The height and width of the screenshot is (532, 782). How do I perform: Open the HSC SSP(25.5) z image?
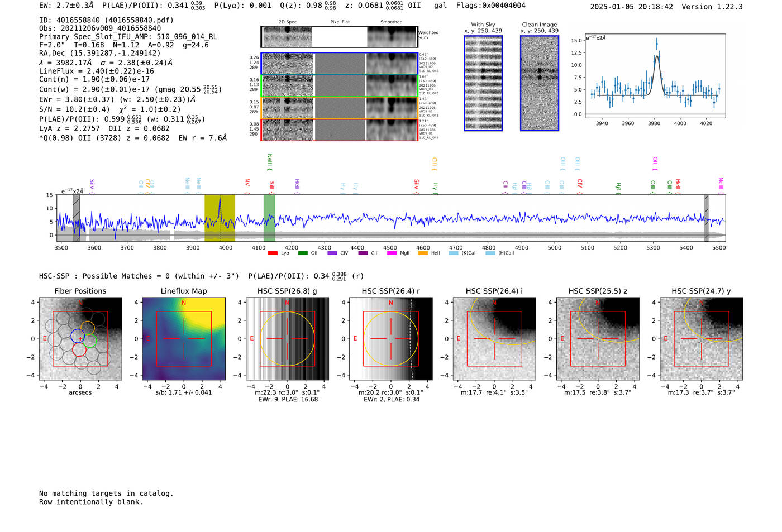[598, 338]
